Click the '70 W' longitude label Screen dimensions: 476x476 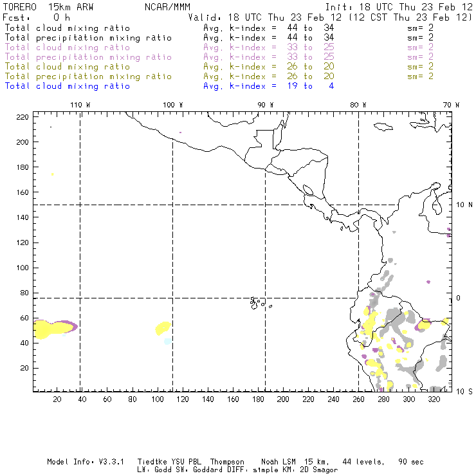[x=451, y=105]
